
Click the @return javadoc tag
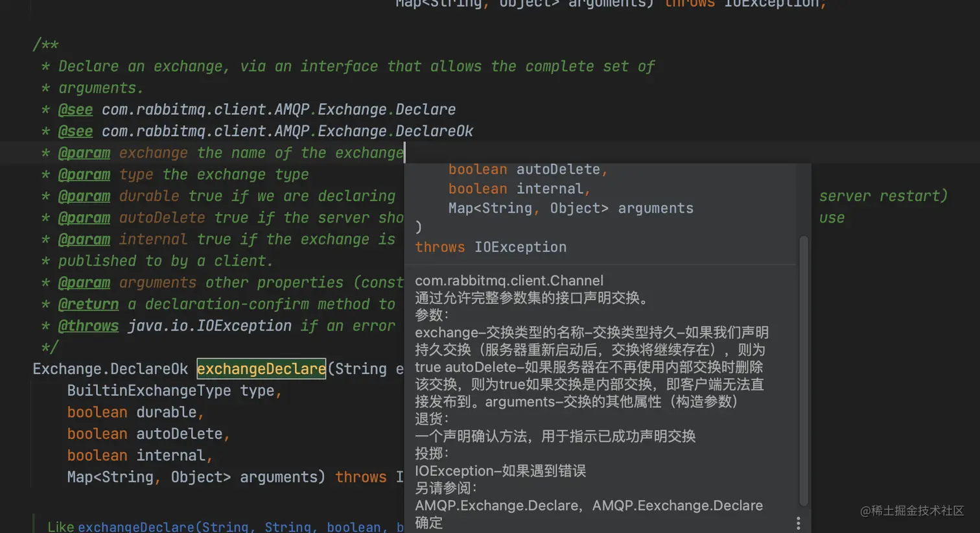(88, 304)
